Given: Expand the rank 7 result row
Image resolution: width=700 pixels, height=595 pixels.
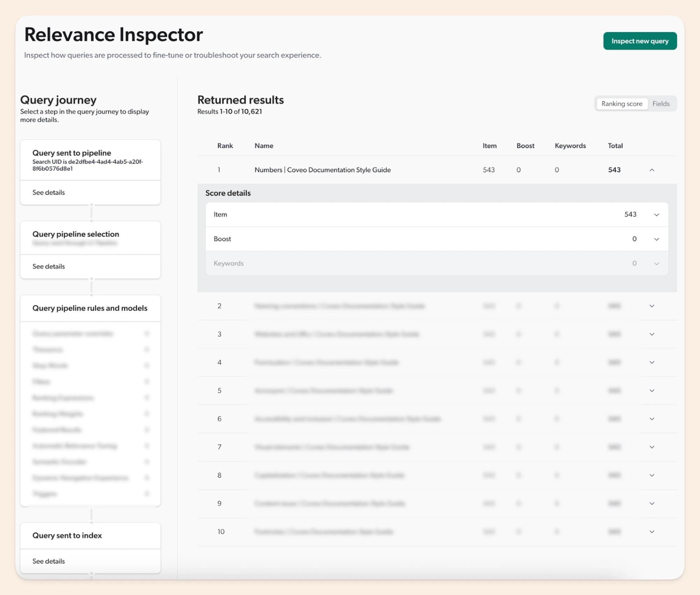Looking at the screenshot, I should tap(652, 447).
